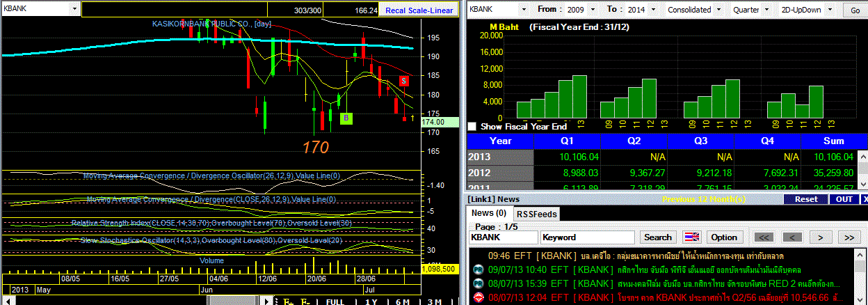Click the KBANK symbol field in the news search

pyautogui.click(x=504, y=237)
